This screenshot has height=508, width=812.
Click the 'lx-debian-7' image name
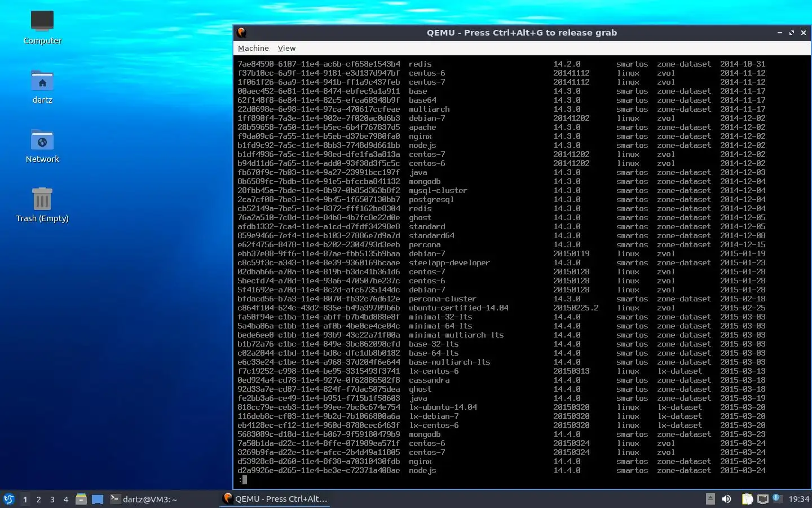[x=434, y=416]
